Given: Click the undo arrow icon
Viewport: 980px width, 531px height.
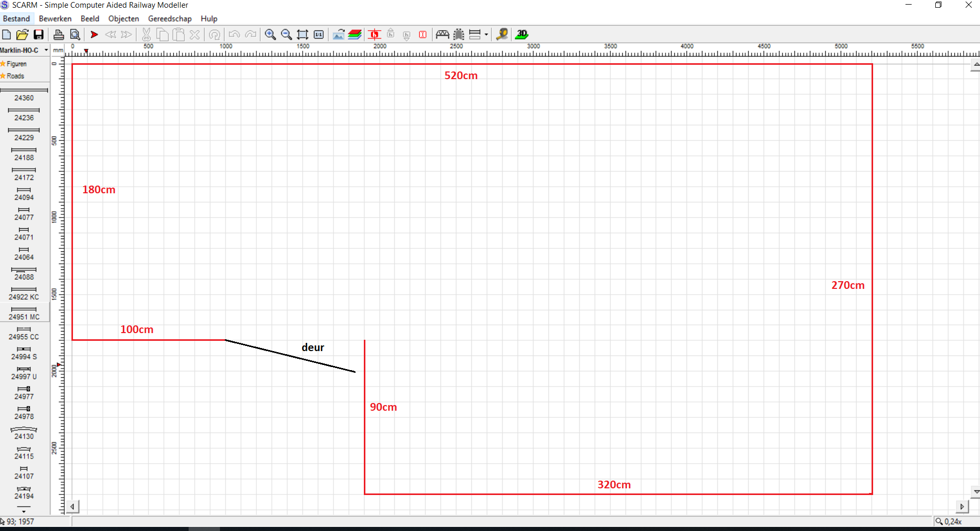Looking at the screenshot, I should 234,34.
